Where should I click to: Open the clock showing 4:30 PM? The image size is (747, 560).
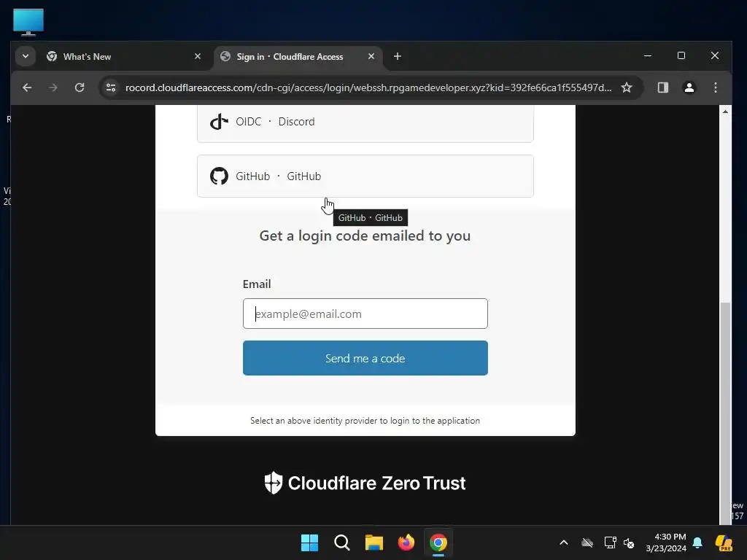click(666, 542)
